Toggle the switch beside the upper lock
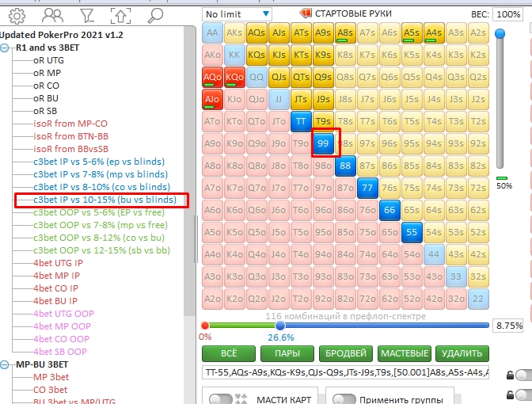Viewport: 532px width, 404px height. pos(523,375)
